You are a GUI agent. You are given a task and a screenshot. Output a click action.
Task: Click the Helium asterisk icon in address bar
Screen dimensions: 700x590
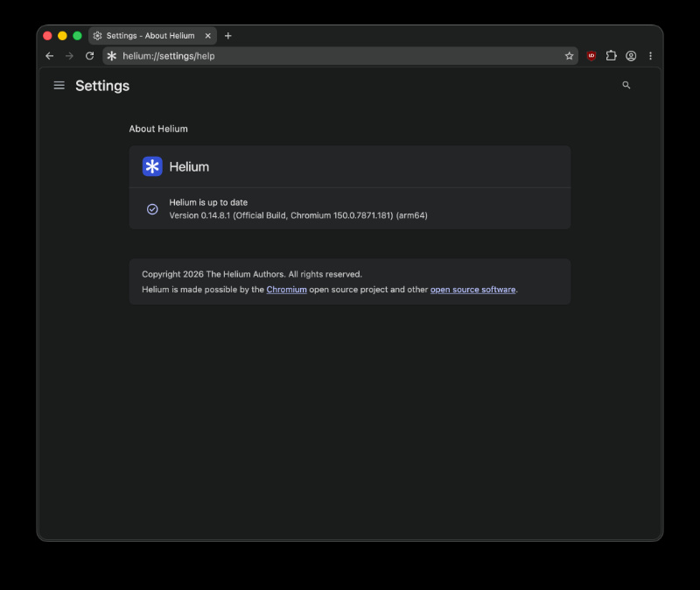[112, 56]
